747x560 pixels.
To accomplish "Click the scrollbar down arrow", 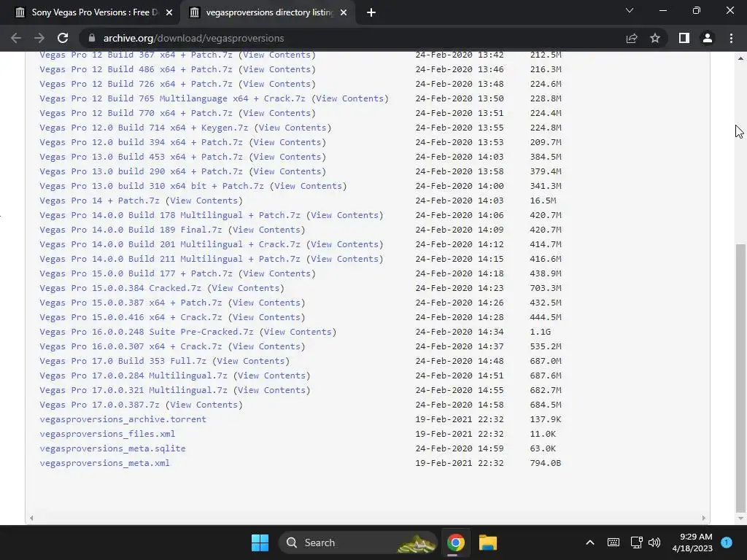I will (740, 518).
